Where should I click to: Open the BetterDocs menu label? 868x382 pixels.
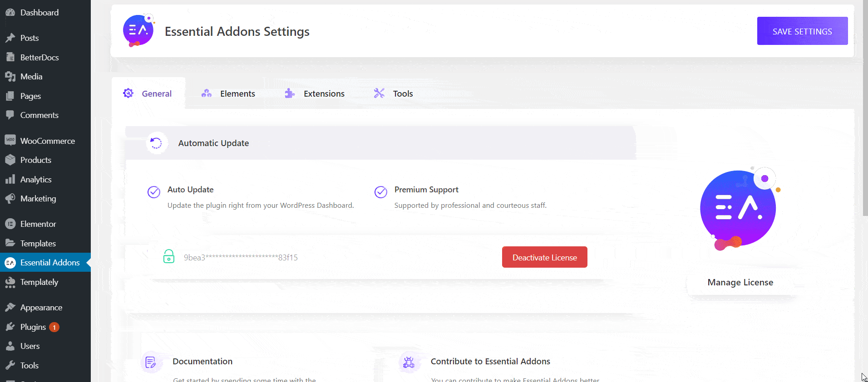(x=39, y=58)
